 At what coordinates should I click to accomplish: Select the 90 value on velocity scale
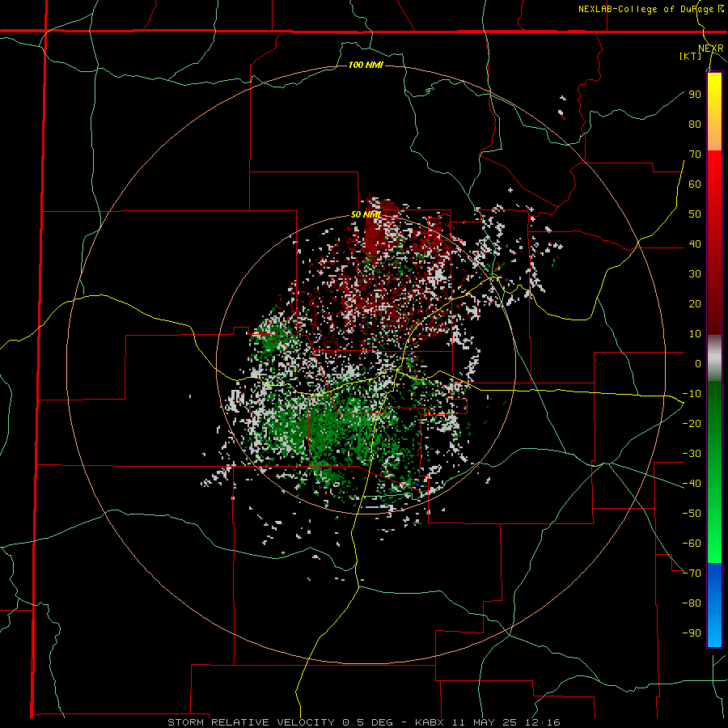click(x=695, y=95)
